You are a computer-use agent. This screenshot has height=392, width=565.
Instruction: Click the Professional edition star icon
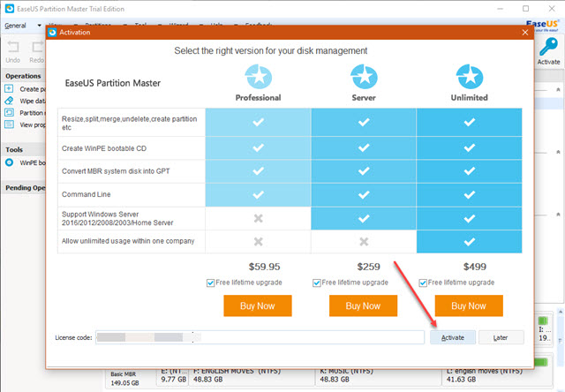click(259, 77)
